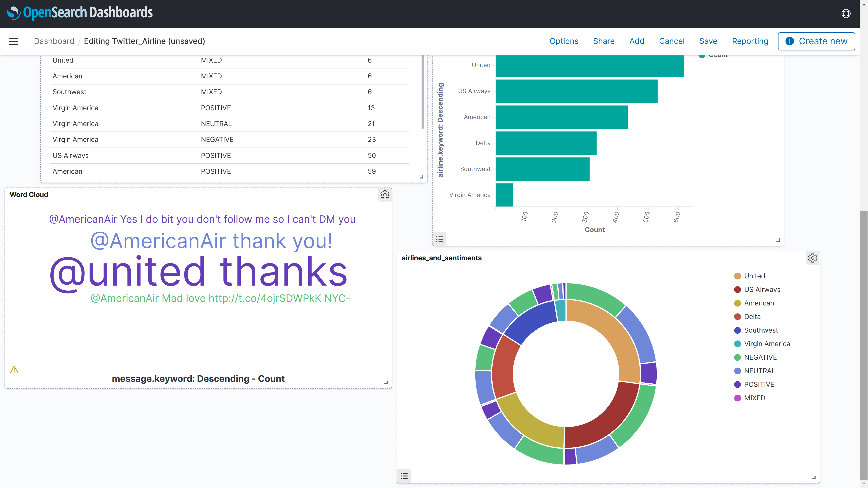
Task: Click the help lifebuoy icon
Action: [846, 14]
